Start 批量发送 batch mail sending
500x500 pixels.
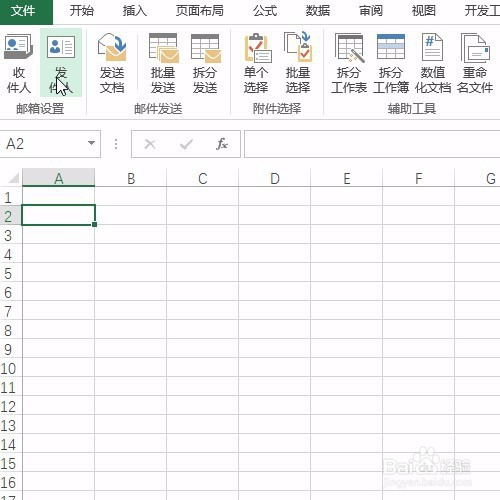click(x=163, y=63)
